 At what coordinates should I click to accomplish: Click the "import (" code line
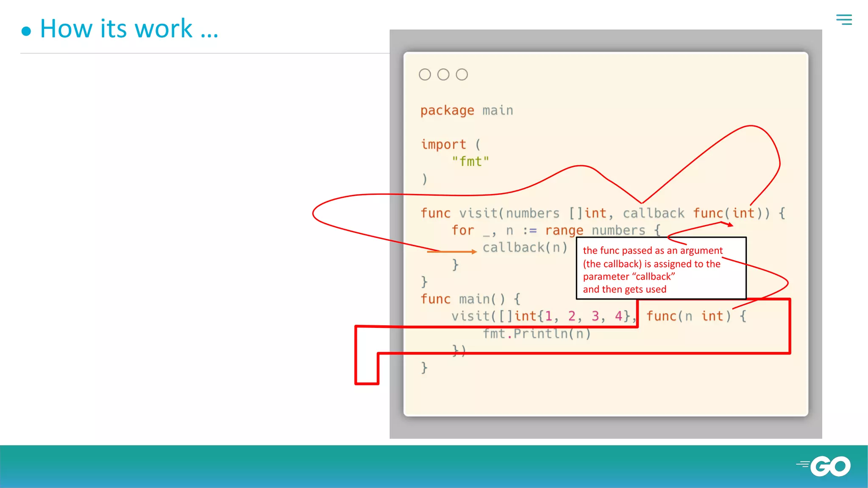point(451,144)
